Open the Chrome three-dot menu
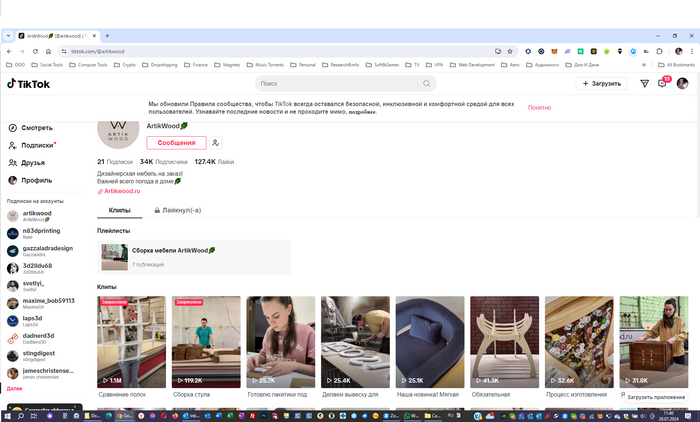 click(692, 51)
